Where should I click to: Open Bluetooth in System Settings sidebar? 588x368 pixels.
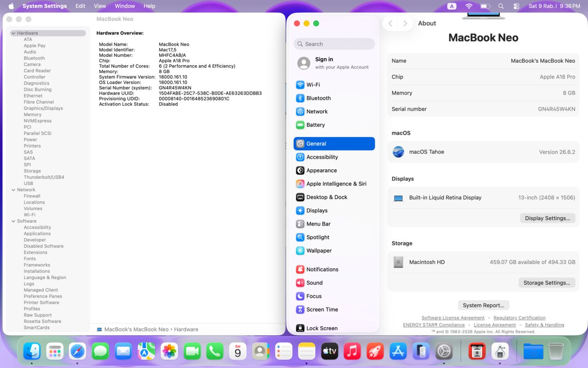(334, 98)
